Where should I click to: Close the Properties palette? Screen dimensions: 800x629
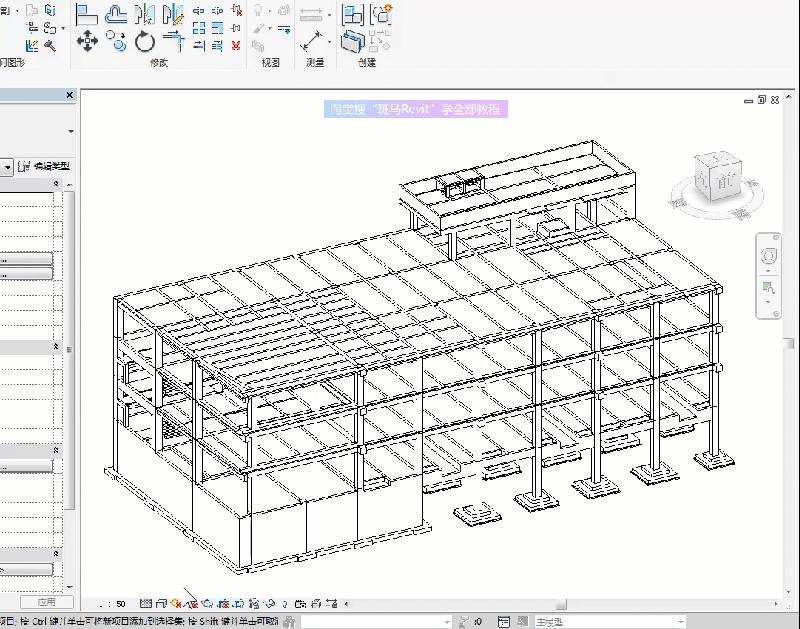(x=69, y=96)
